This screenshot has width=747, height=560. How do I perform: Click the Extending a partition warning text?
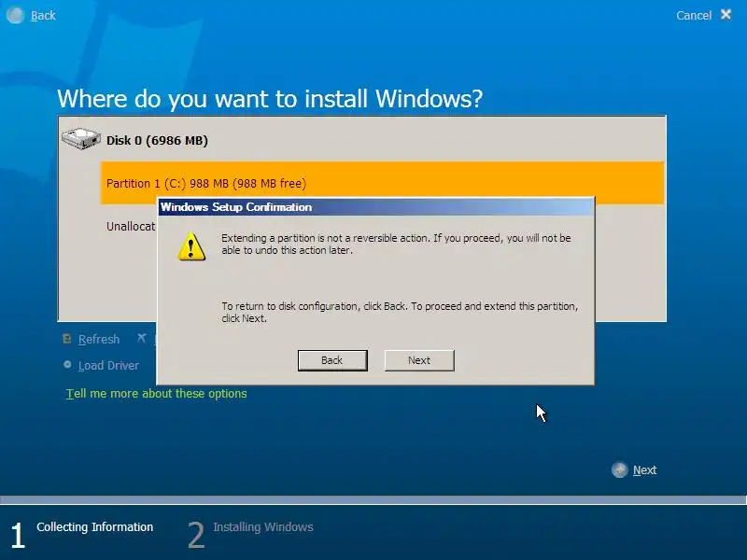(x=396, y=244)
